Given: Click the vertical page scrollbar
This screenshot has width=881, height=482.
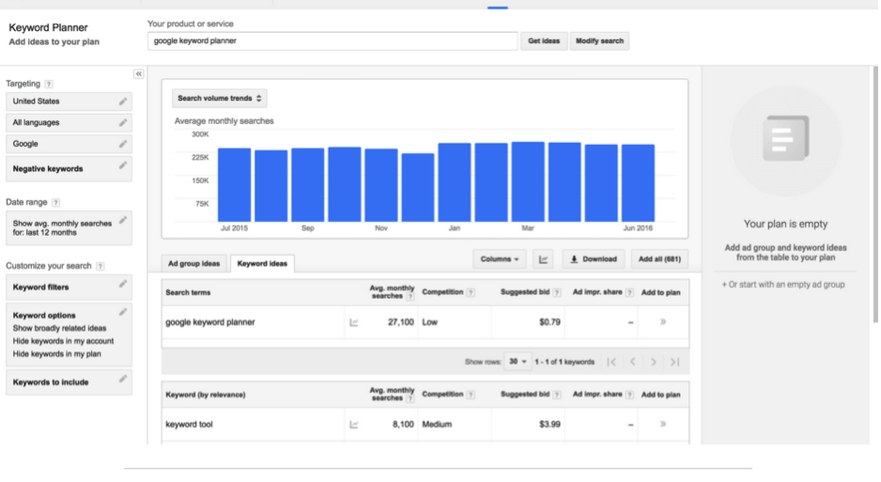Looking at the screenshot, I should (x=875, y=194).
